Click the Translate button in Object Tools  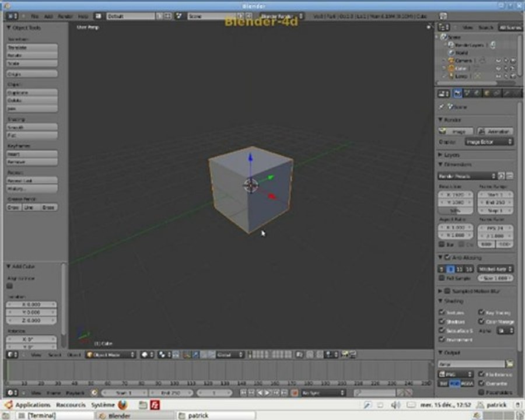pos(32,47)
